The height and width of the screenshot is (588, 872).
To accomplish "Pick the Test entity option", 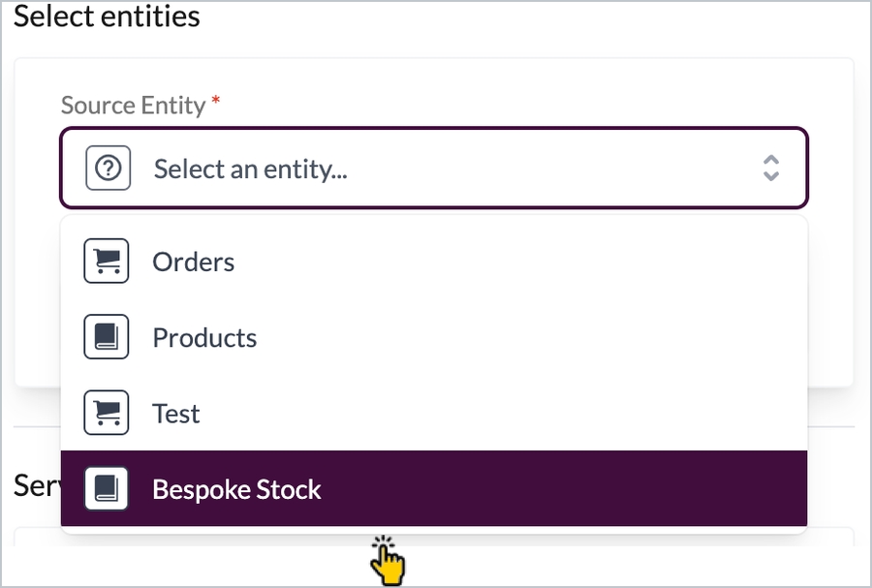I will click(x=176, y=413).
